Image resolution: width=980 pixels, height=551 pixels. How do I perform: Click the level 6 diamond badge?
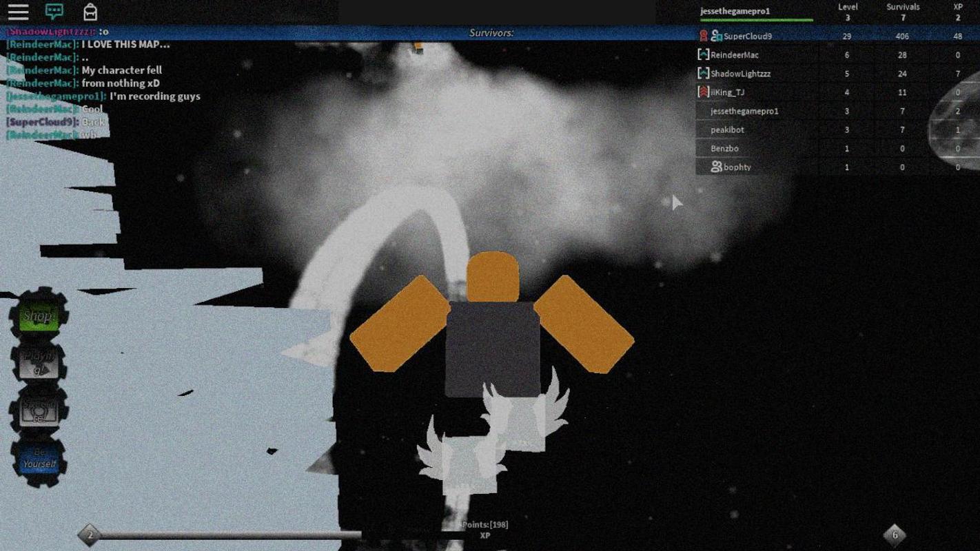point(895,534)
